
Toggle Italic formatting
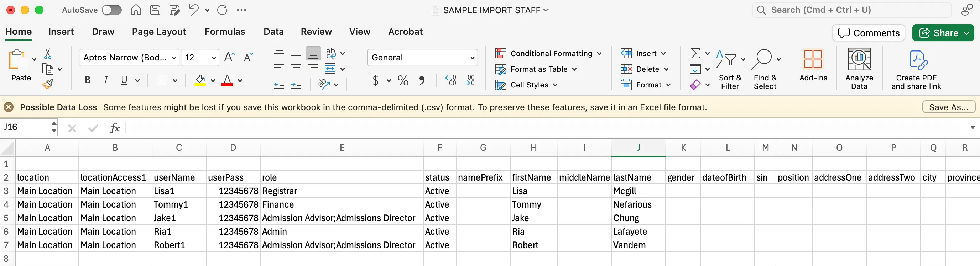pyautogui.click(x=106, y=80)
